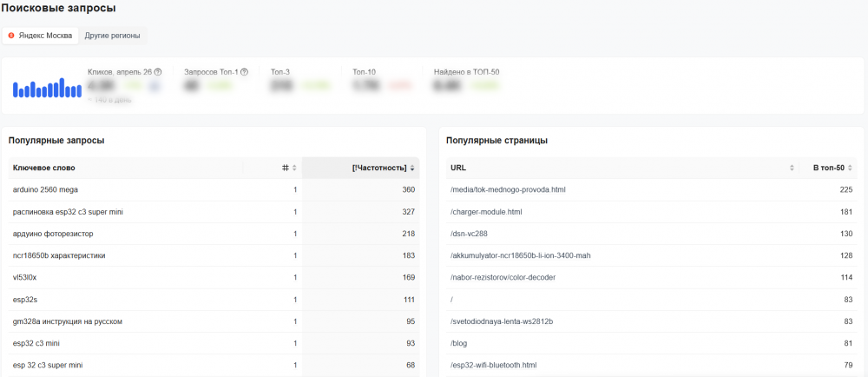This screenshot has height=377, width=868.
Task: Click top-50 count 128
Action: click(846, 255)
